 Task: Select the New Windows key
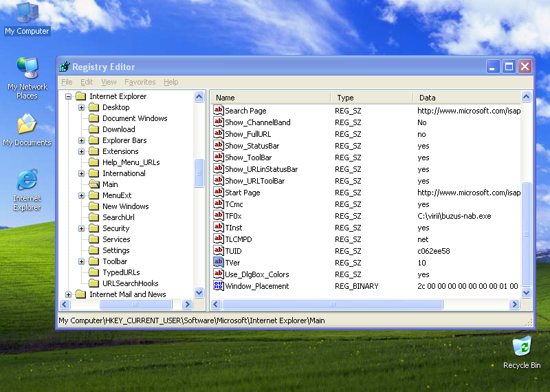126,206
